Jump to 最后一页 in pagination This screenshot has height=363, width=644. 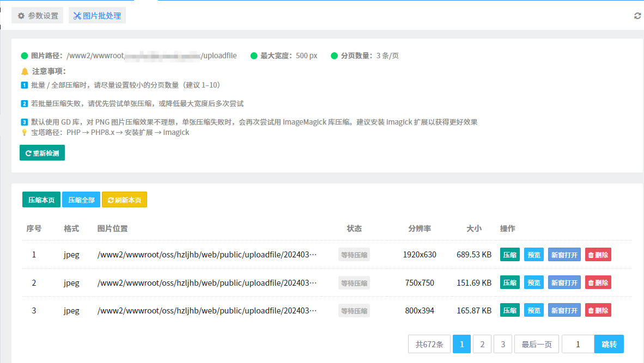point(536,344)
